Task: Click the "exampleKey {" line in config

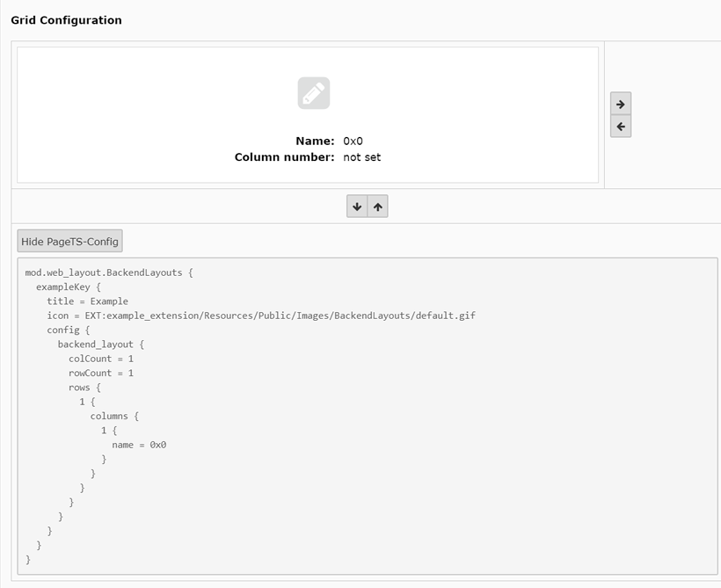Action: (x=69, y=287)
